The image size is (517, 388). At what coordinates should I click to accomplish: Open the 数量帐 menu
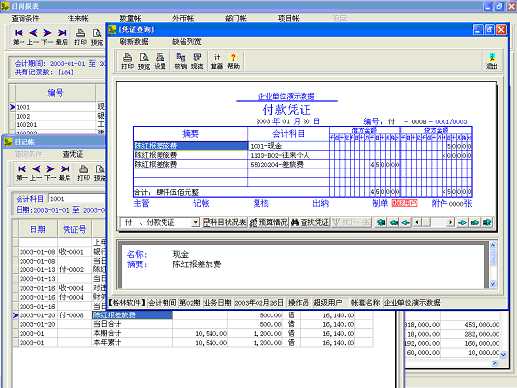coord(131,18)
